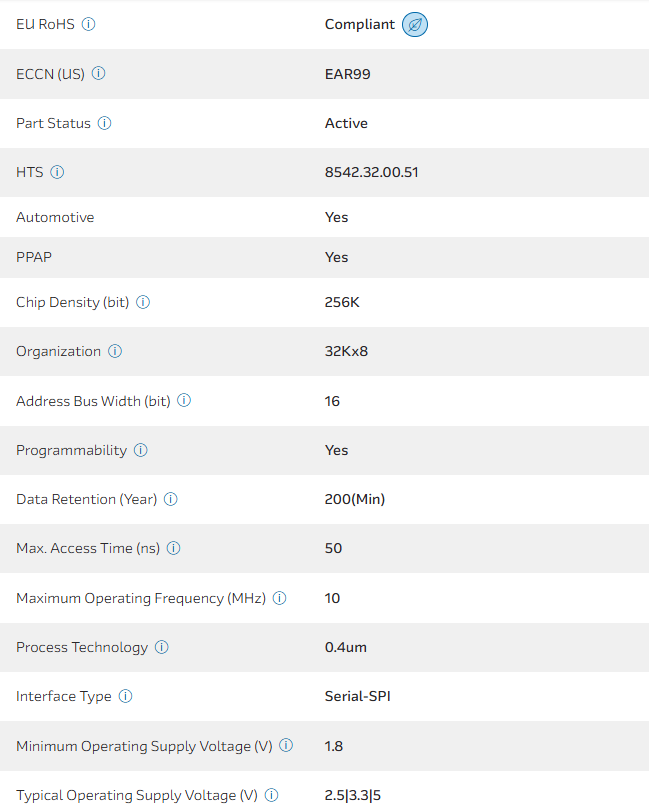Click the Typical Operating Supply Voltage info icon

click(272, 795)
